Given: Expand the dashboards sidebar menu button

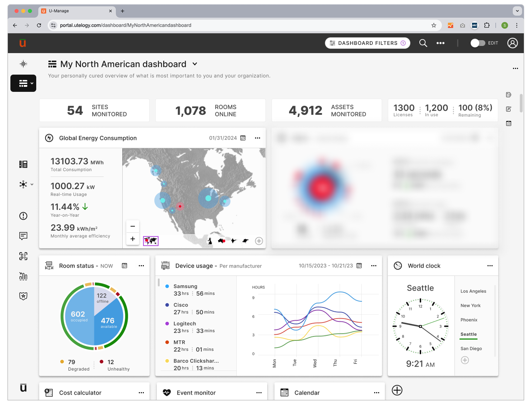Looking at the screenshot, I should click(23, 83).
